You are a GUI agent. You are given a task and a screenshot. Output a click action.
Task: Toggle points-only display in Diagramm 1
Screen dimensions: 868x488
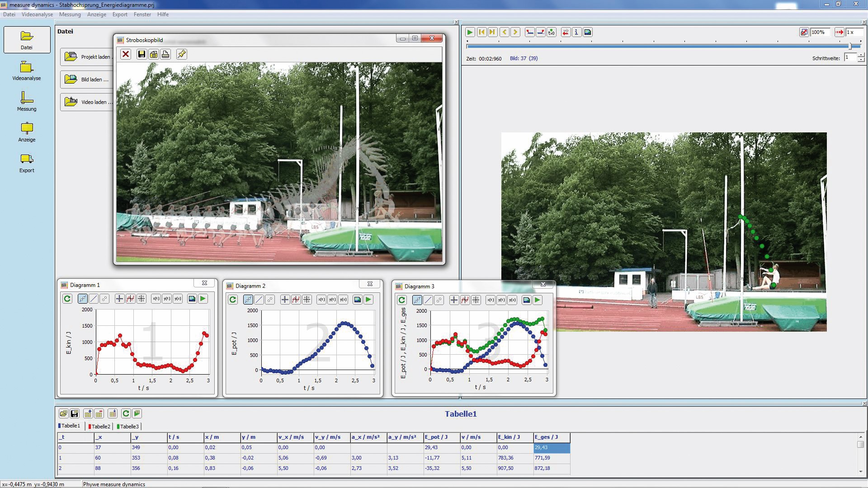104,299
